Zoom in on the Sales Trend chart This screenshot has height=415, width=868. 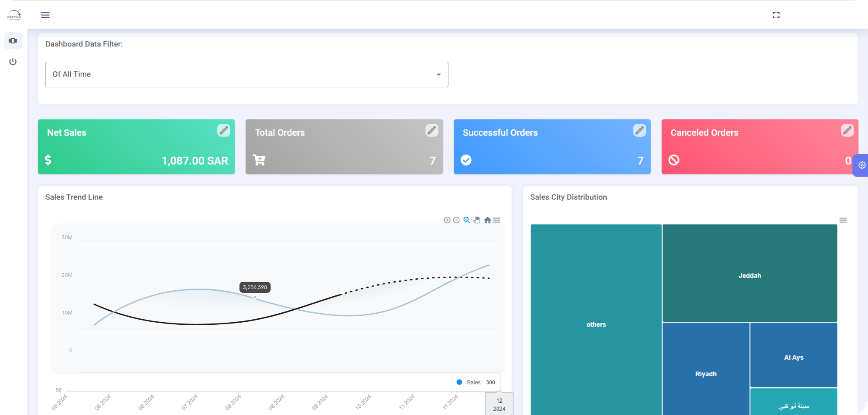[447, 220]
